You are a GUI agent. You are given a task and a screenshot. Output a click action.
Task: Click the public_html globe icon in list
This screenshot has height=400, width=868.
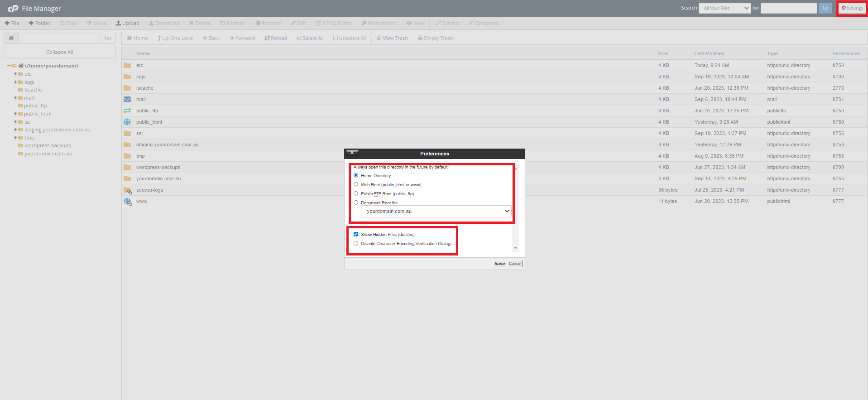coord(127,122)
